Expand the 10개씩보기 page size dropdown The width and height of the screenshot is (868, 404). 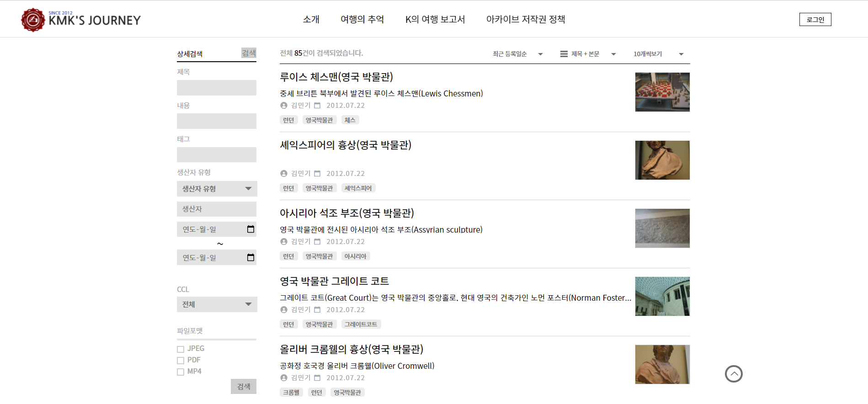[658, 54]
